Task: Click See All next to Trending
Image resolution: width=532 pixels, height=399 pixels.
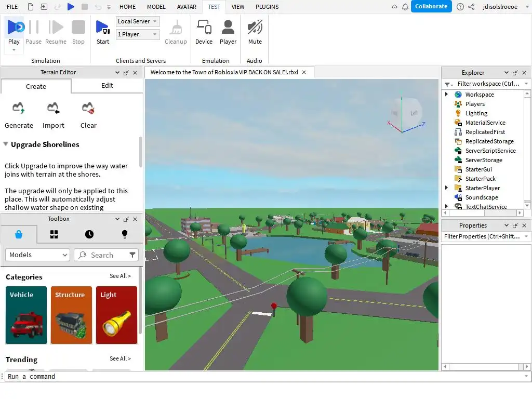Action: 120,358
